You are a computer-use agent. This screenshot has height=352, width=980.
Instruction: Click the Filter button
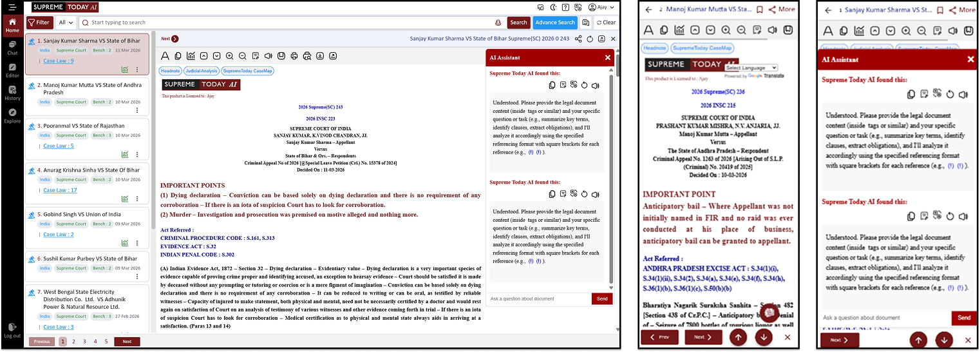click(39, 23)
